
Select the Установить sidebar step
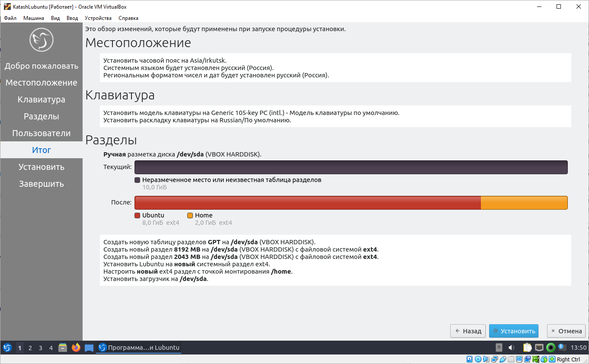[x=42, y=167]
